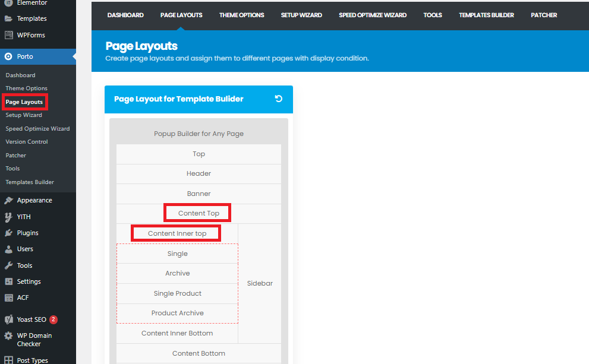The width and height of the screenshot is (589, 364).
Task: Reset page layout with the refresh icon
Action: [x=278, y=99]
